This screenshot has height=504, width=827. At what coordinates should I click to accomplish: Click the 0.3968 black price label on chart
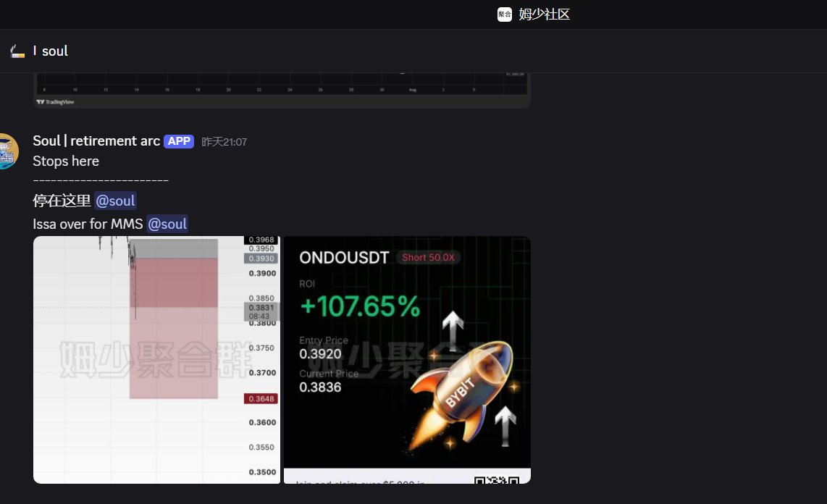(x=261, y=240)
